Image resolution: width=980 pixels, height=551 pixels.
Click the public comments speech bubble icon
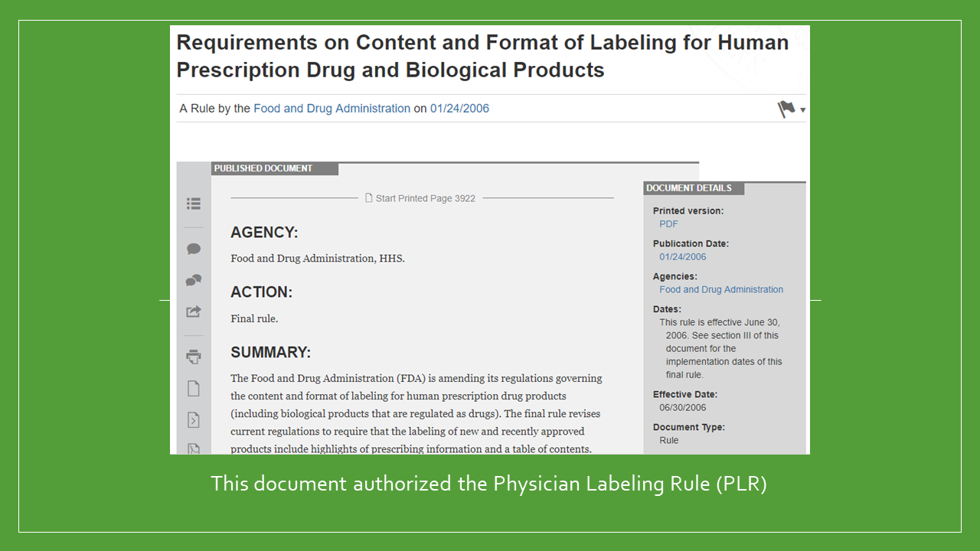[x=193, y=249]
